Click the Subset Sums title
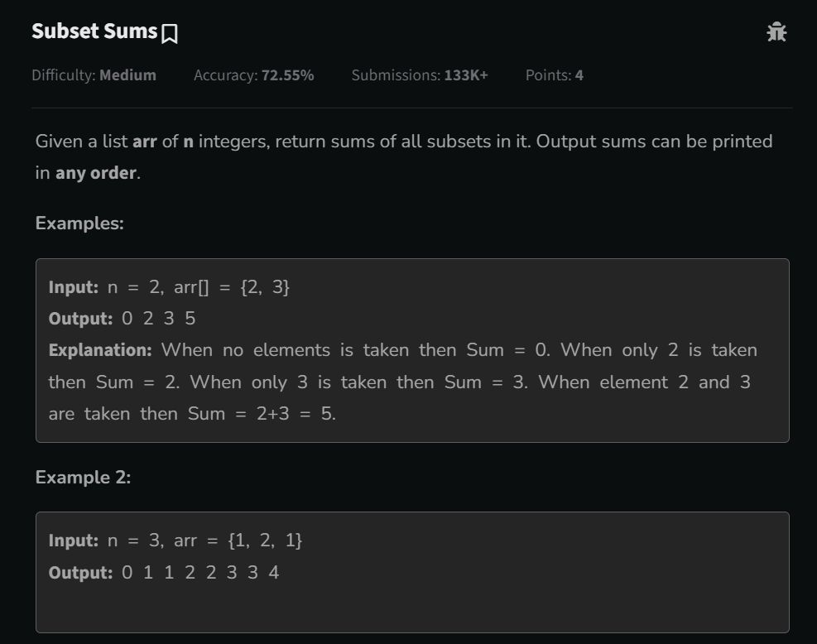Screen dimensions: 817x644 (x=94, y=31)
